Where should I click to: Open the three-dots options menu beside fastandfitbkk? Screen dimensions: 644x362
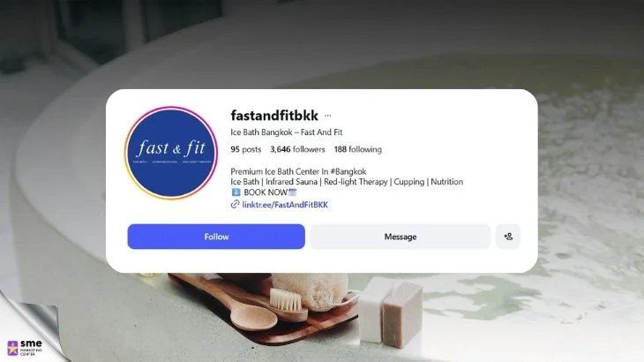(x=328, y=116)
